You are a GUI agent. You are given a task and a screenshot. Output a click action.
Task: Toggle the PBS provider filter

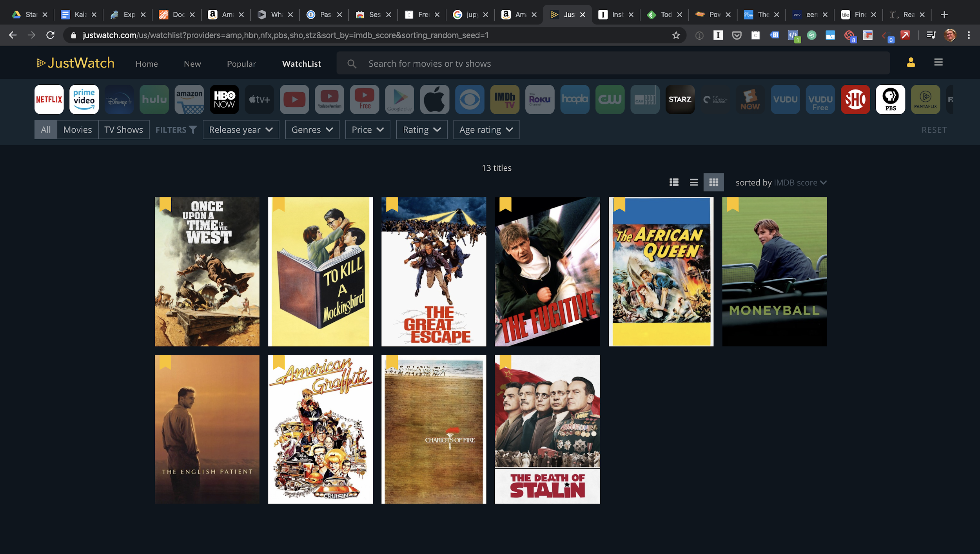[891, 99]
